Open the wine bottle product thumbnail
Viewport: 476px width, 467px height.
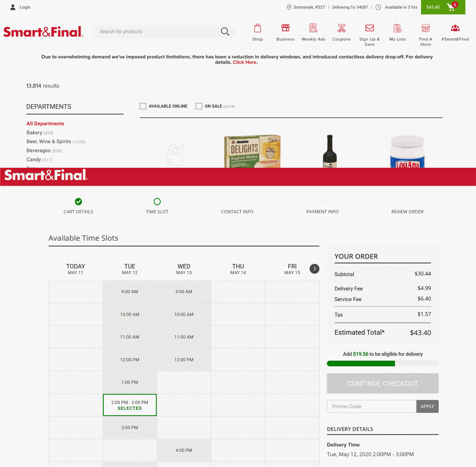330,151
